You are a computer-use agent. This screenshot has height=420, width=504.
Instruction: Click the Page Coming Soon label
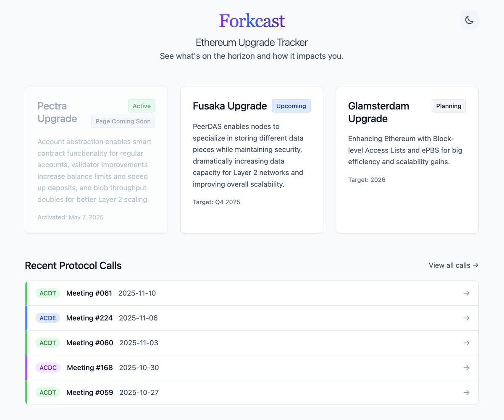click(123, 121)
